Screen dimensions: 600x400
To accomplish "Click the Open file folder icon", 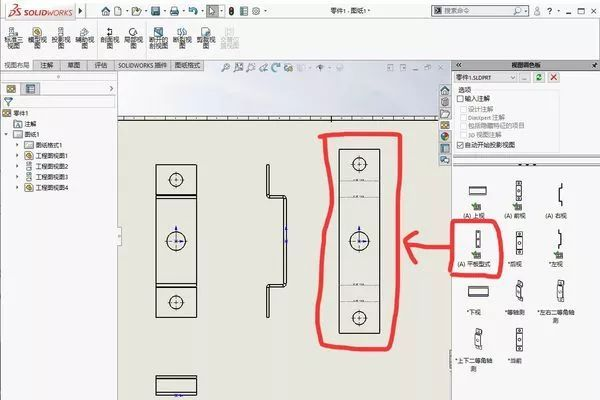I will pyautogui.click(x=136, y=11).
